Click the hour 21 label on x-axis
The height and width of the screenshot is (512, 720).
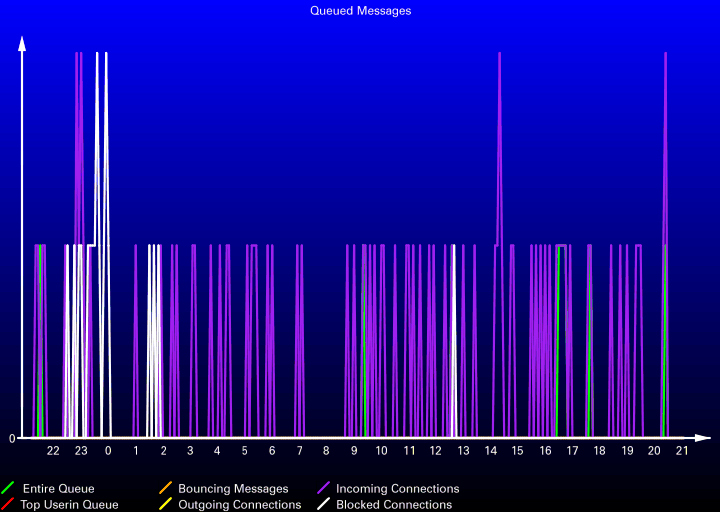point(681,451)
